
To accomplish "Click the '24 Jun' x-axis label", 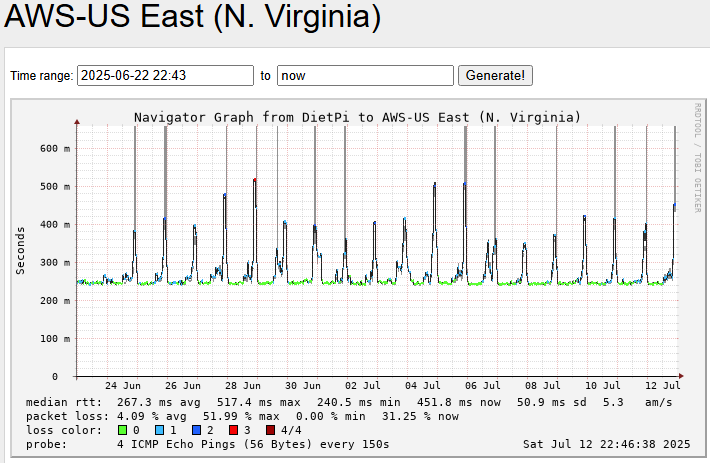I will click(123, 386).
